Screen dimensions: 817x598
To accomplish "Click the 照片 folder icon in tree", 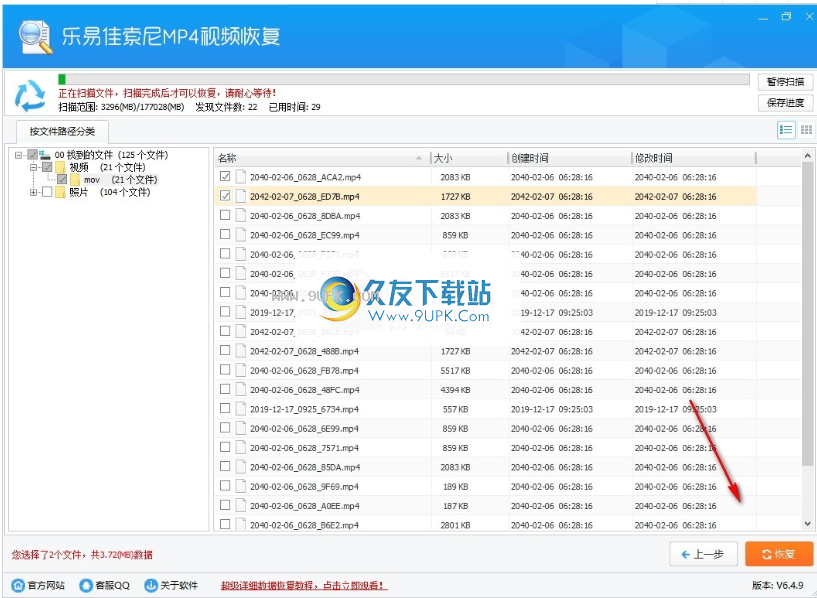I will point(60,192).
